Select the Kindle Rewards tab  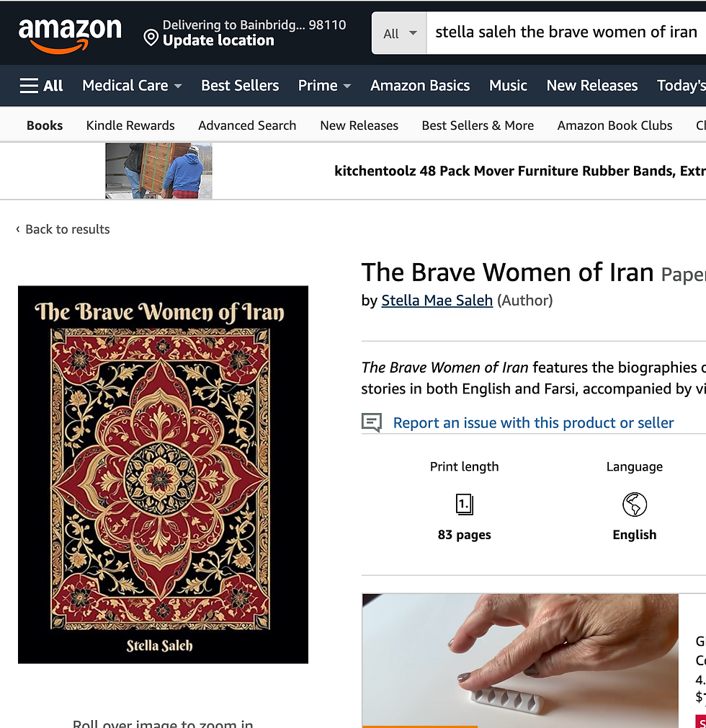[x=130, y=125]
